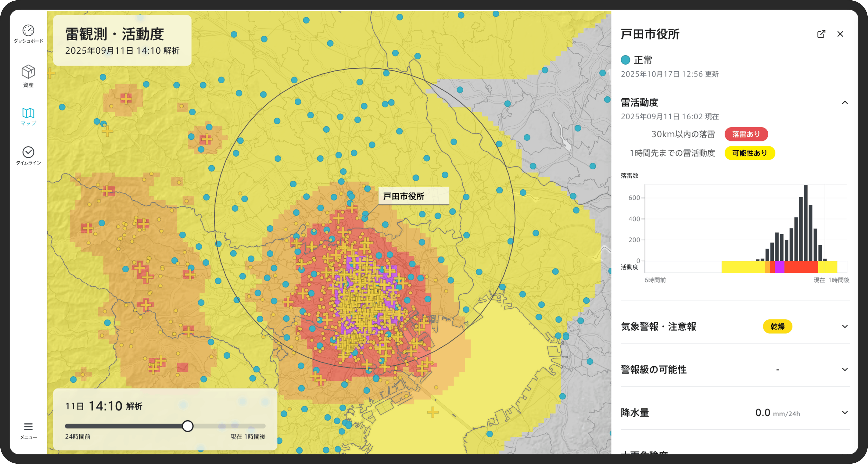Image resolution: width=868 pixels, height=464 pixels.
Task: Open the Timeline (タイムライン) check icon
Action: coord(28,153)
